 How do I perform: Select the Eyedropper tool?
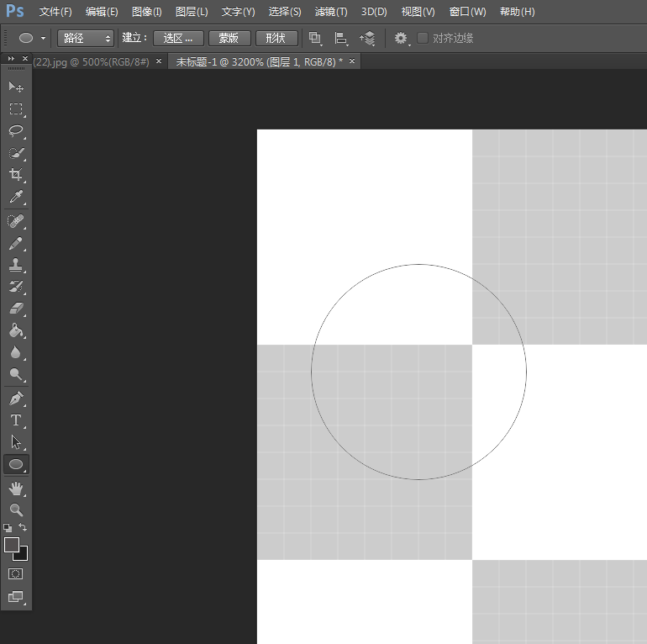coord(16,197)
